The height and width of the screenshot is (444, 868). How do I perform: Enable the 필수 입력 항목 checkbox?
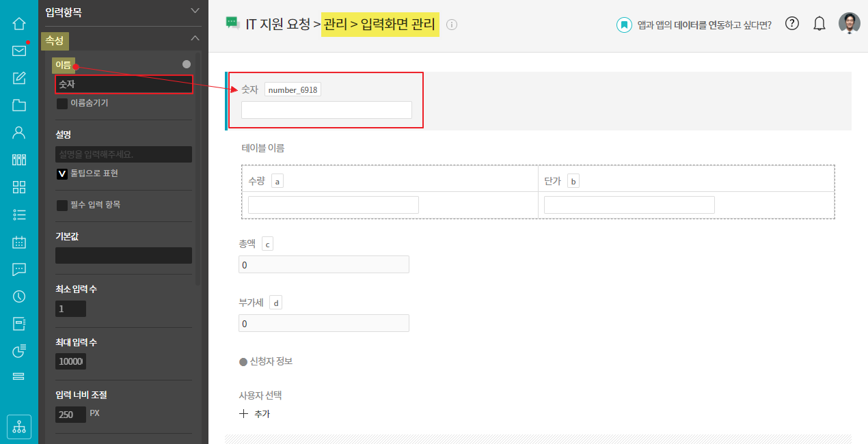click(62, 206)
